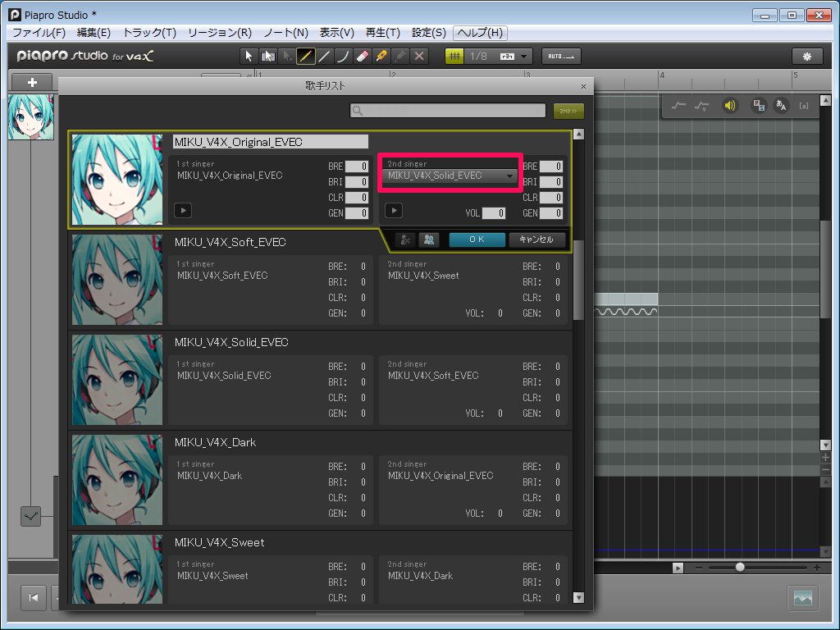Select the yellow cutter knife tool
Viewport: 840px width, 630px height.
[381, 57]
